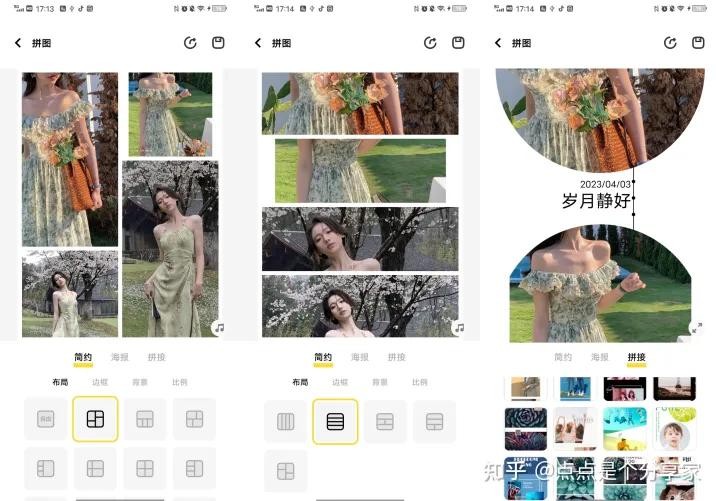Open the 简约 tab on the right screen
Viewport: 720px width, 501px height.
(x=563, y=357)
